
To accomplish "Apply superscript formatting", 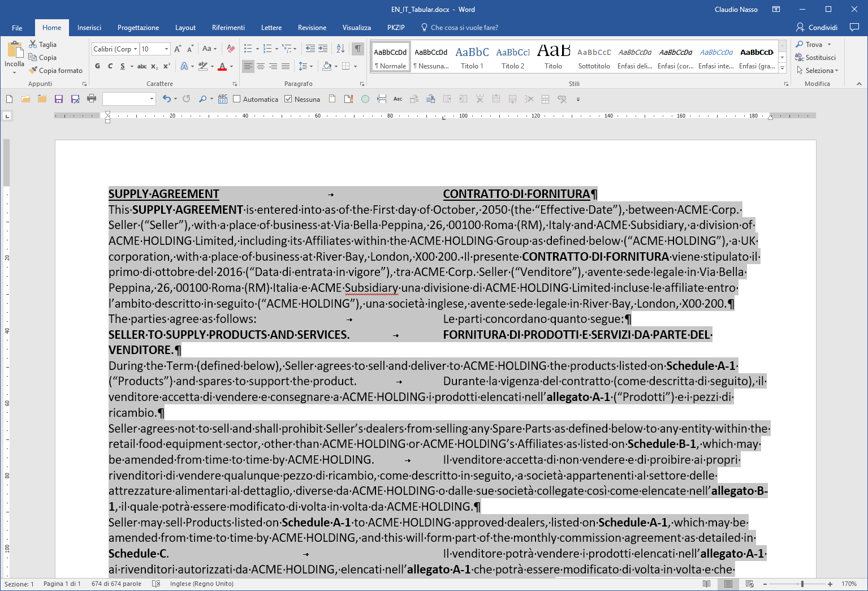I will coord(167,66).
